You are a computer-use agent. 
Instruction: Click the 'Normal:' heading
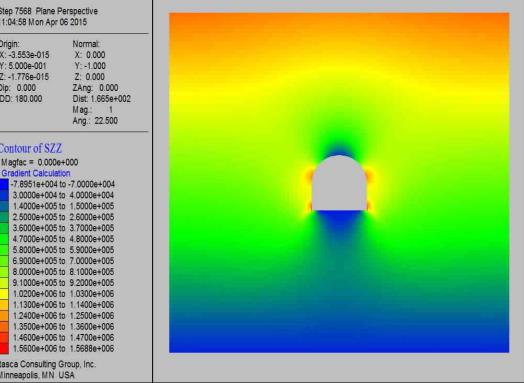[86, 44]
